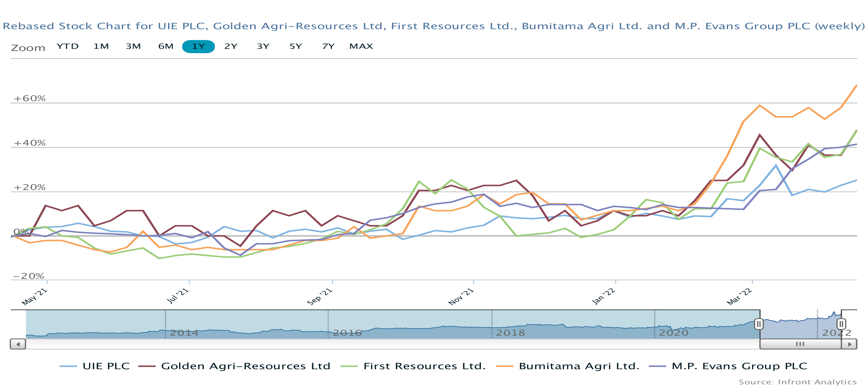Select the active 1Y zoom button
This screenshot has width=868, height=388.
pos(198,46)
